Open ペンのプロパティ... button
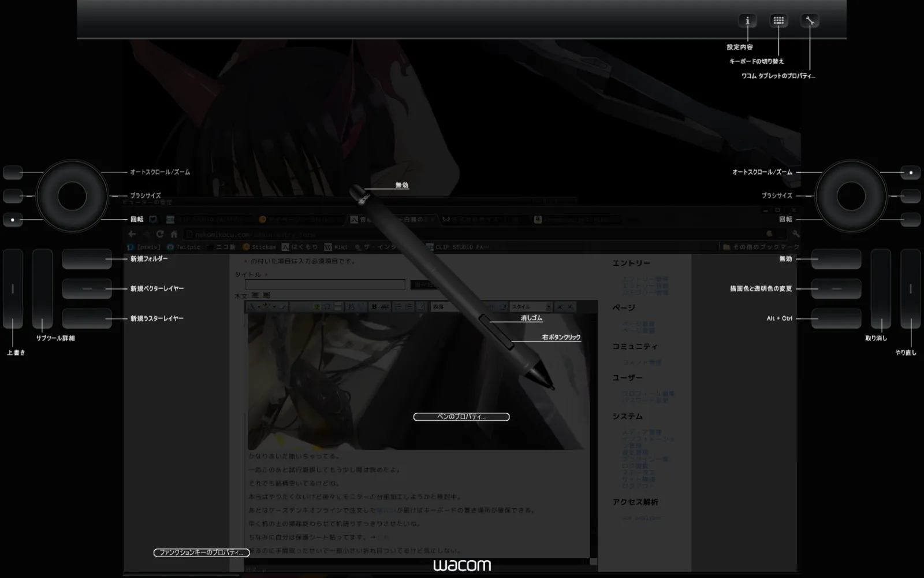 [461, 417]
